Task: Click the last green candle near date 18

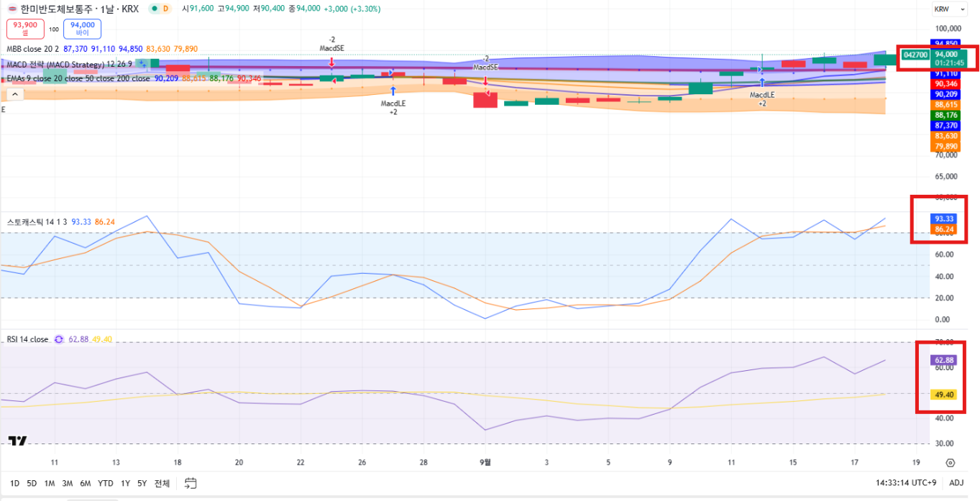Action: (x=885, y=60)
